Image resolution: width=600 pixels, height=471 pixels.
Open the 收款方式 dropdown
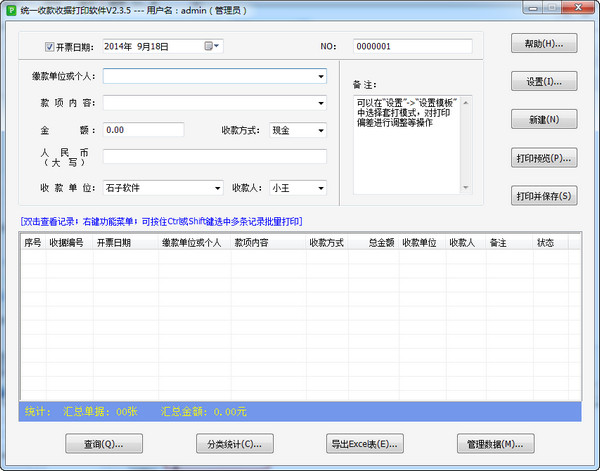(320, 130)
